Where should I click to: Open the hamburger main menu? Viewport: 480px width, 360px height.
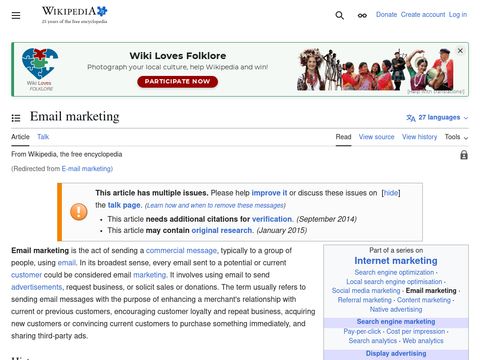pyautogui.click(x=16, y=15)
